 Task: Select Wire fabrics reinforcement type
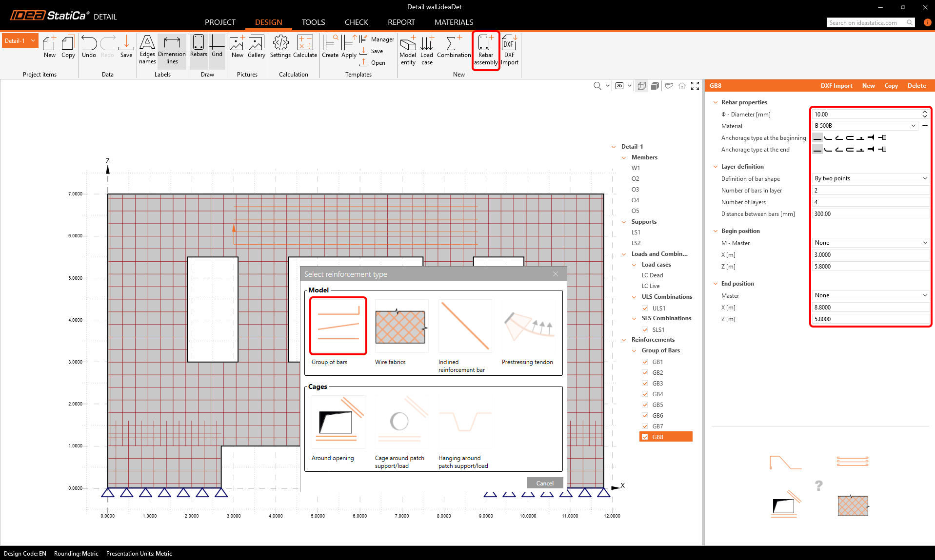point(401,327)
